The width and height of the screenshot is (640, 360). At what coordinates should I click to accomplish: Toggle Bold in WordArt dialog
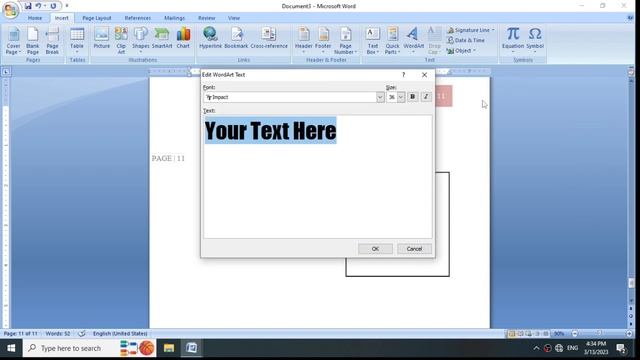(x=413, y=97)
